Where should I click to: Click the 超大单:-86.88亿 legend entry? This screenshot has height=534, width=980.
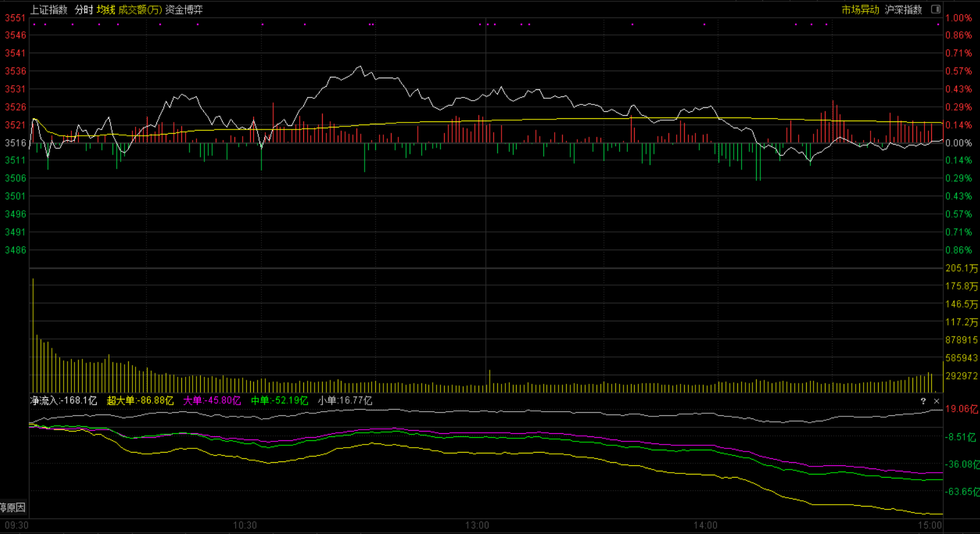140,400
